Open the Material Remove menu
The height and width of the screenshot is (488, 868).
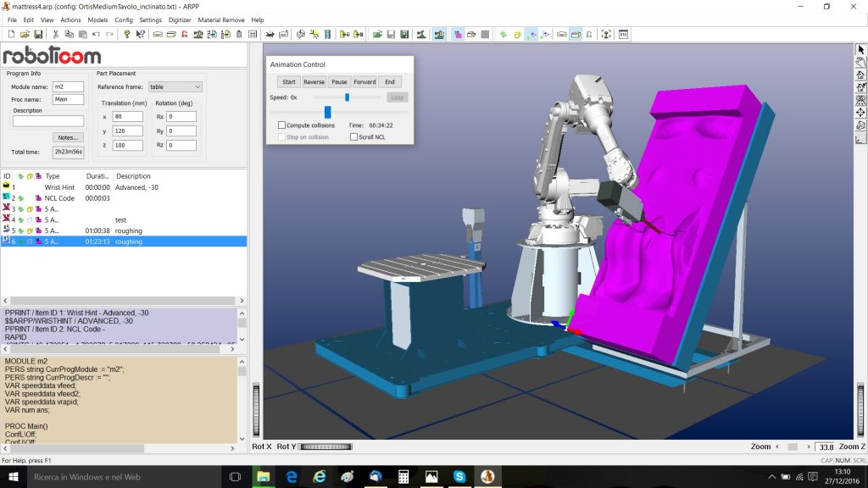(222, 19)
